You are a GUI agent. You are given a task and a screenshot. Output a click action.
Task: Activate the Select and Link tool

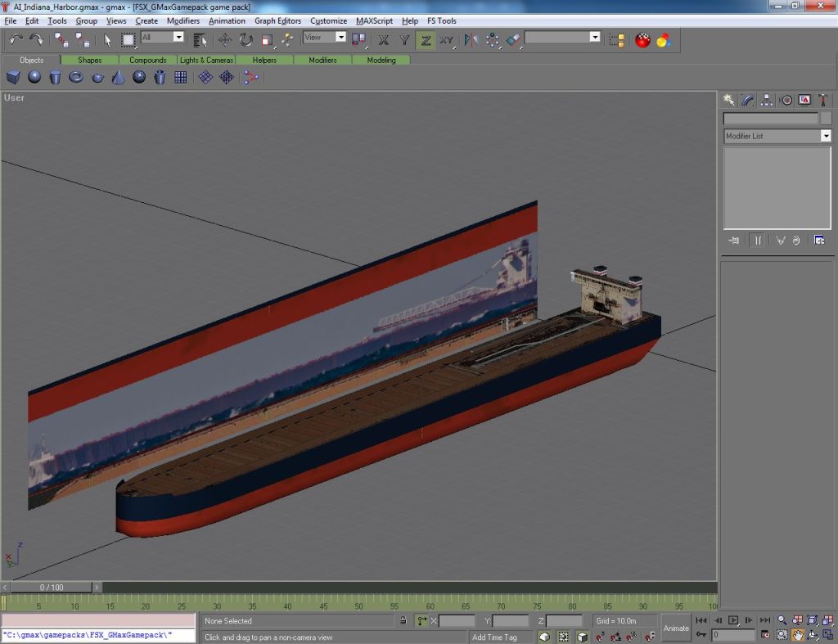coord(61,39)
